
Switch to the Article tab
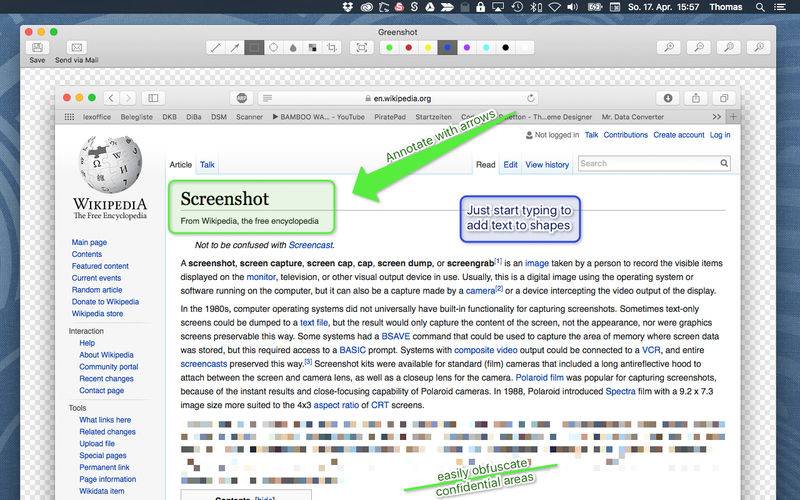point(181,164)
